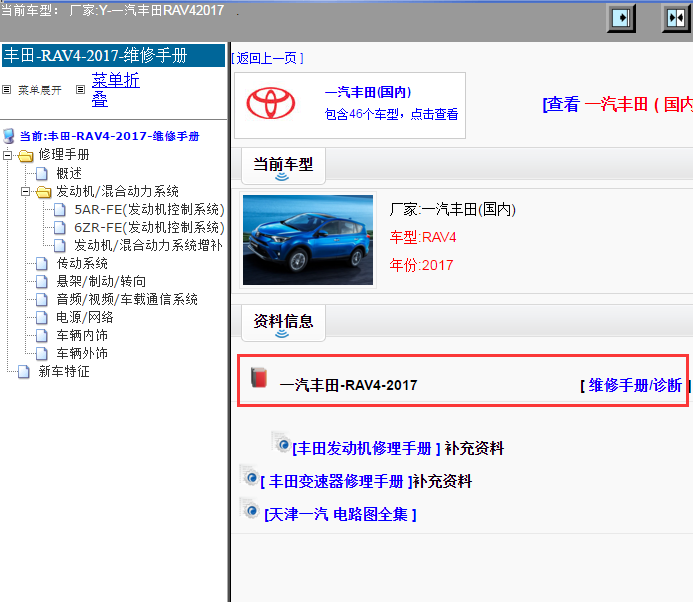The width and height of the screenshot is (693, 602).
Task: Click the document icon beside 6ZR-FE(发动机控制系统)
Action: pyautogui.click(x=60, y=228)
